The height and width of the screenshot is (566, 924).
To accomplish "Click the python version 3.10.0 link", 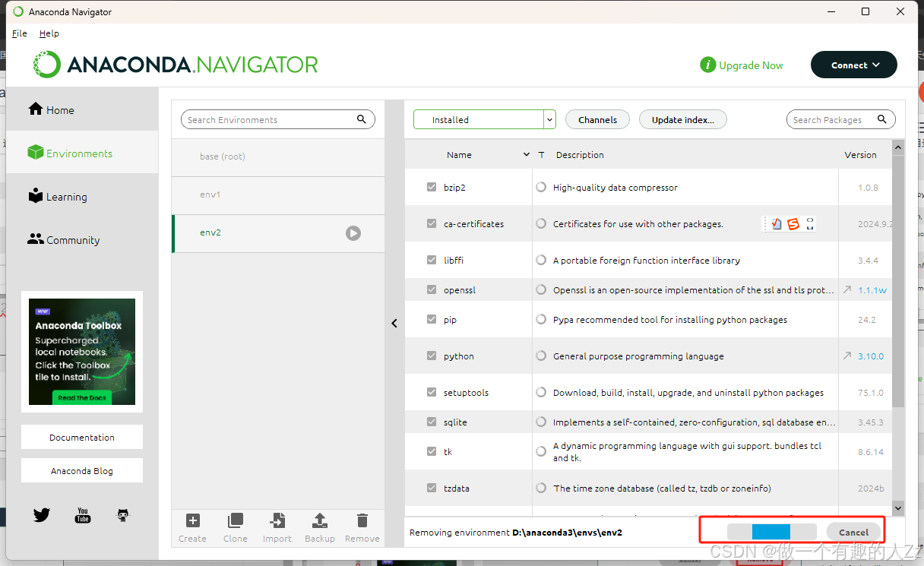I will [871, 356].
